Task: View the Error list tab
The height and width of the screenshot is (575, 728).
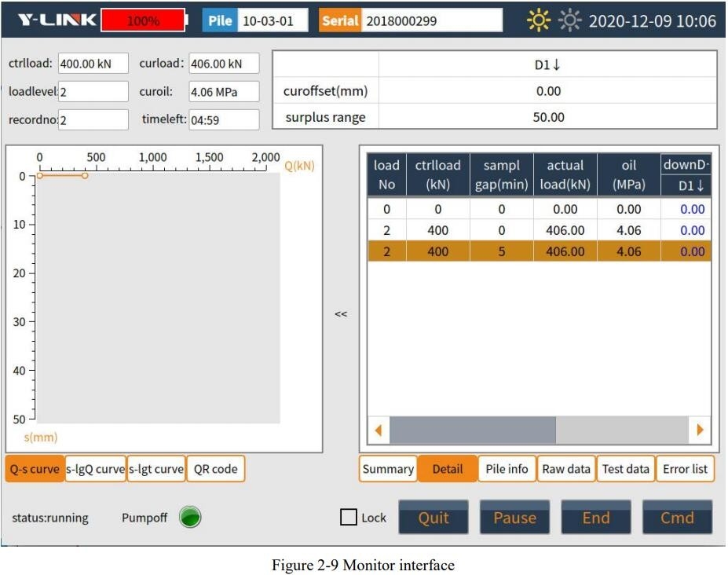Action: [685, 469]
